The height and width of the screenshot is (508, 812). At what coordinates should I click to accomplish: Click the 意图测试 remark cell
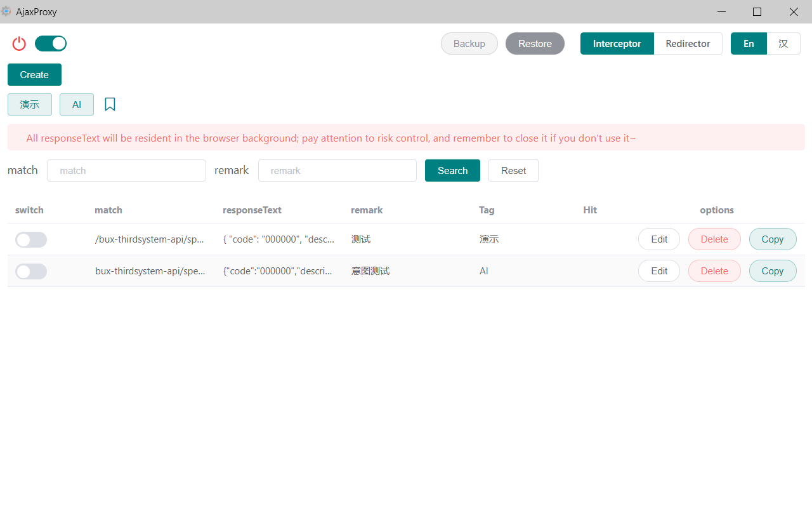click(x=370, y=271)
